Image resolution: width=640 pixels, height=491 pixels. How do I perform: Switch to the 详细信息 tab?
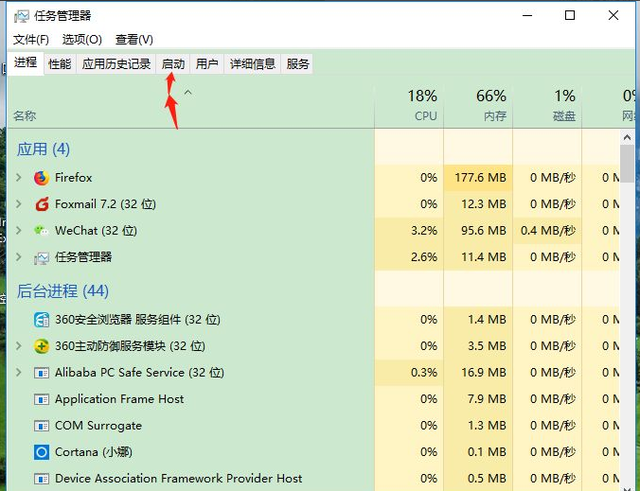[x=252, y=64]
